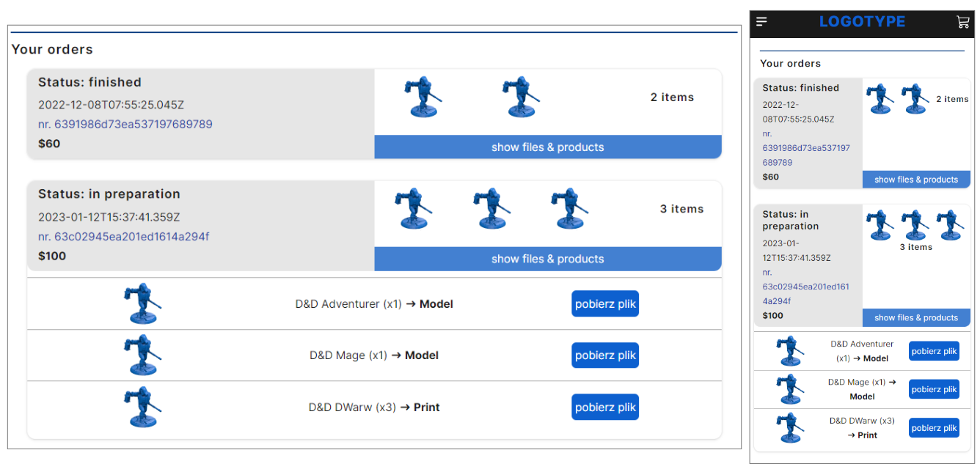Image resolution: width=980 pixels, height=472 pixels.
Task: Click pobierz plik for D&D Adventurer
Action: [604, 303]
